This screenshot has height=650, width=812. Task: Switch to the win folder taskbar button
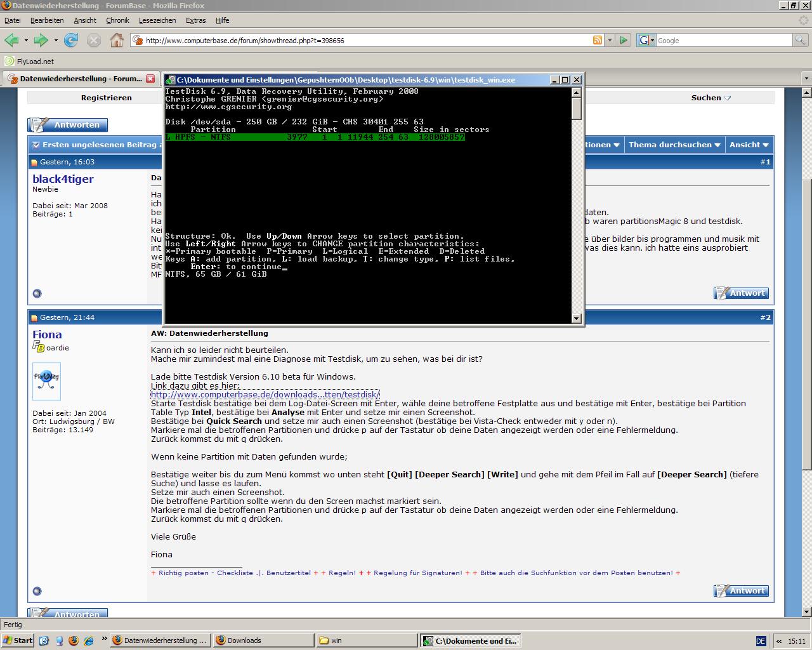[367, 640]
